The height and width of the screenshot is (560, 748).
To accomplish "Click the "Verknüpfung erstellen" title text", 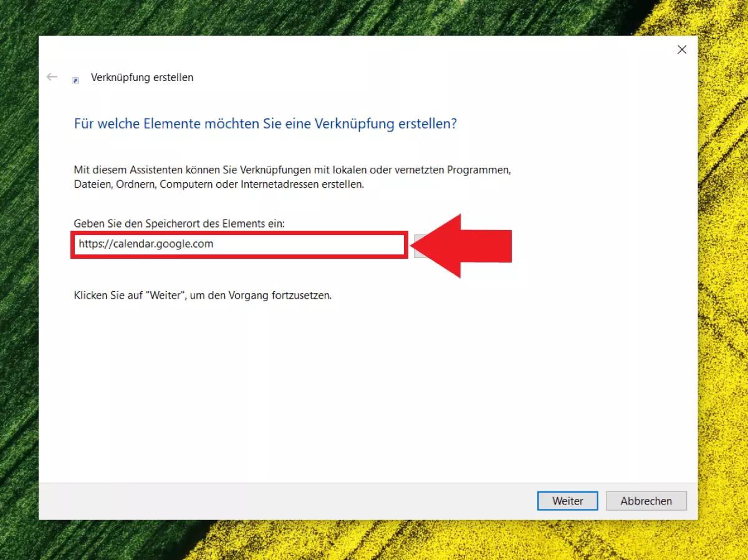I will (x=142, y=77).
